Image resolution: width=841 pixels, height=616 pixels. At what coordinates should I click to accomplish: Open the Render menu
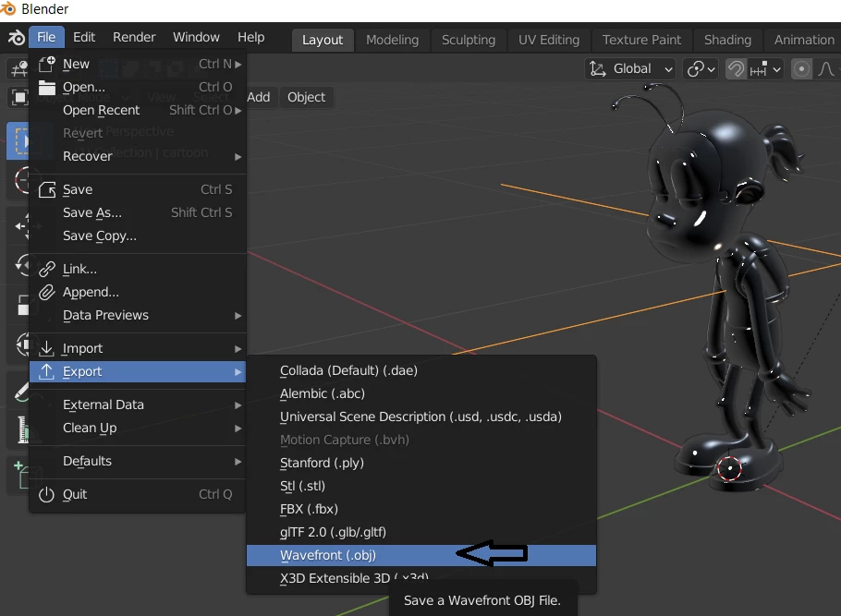coord(134,37)
